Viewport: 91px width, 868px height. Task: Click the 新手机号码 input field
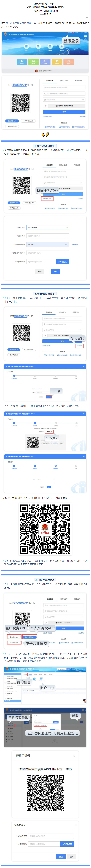click(x=51, y=836)
